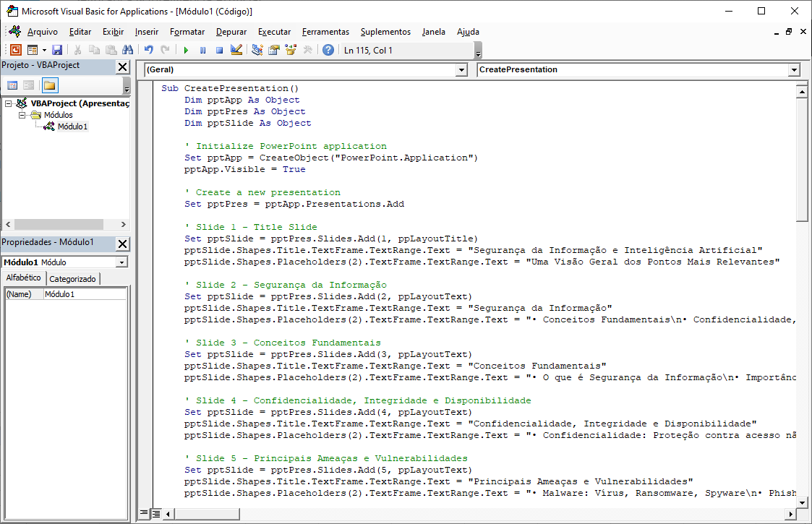Open toolbar options arrow next to Ln 115
The width and height of the screenshot is (812, 524).
point(478,51)
